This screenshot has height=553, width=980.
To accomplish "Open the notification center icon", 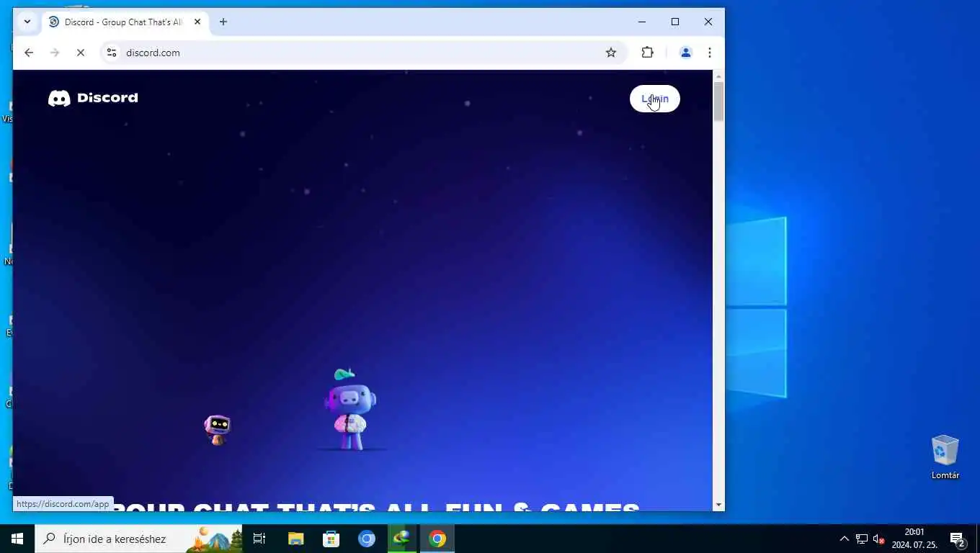I will click(958, 539).
